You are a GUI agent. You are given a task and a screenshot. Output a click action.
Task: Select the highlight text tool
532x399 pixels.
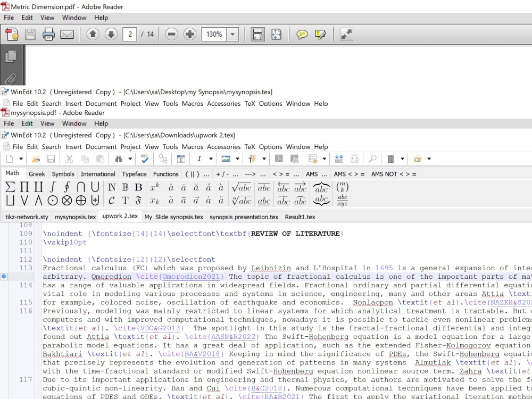pos(320,34)
